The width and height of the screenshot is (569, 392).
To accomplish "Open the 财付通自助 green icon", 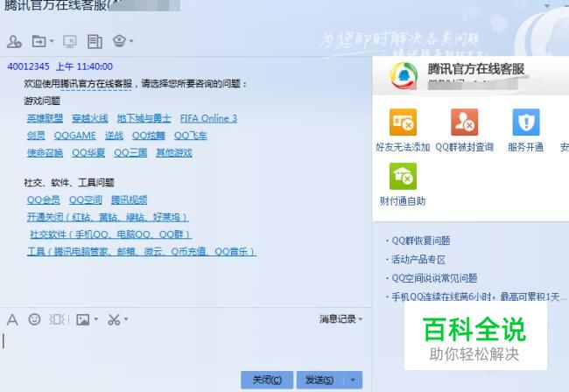I will pyautogui.click(x=403, y=176).
